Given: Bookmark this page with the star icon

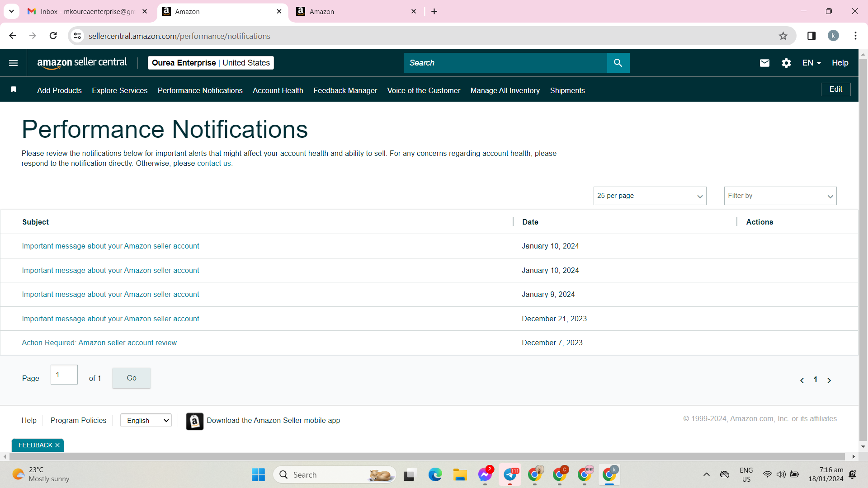Looking at the screenshot, I should tap(783, 36).
